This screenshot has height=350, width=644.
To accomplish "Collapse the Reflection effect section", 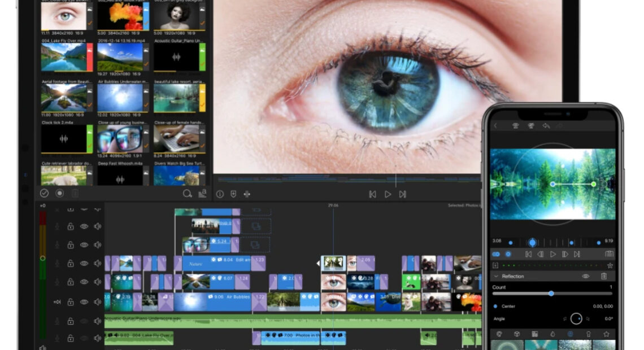I will pos(495,276).
